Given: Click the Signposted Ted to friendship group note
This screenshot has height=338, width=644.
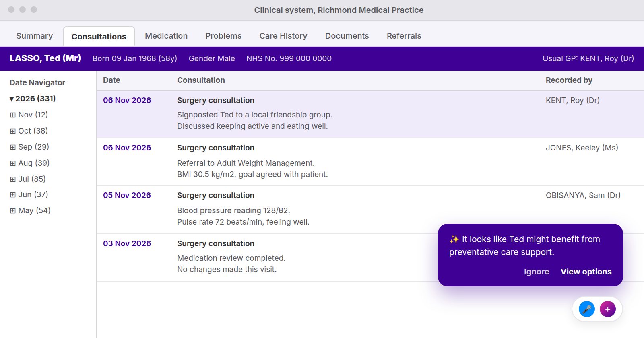Looking at the screenshot, I should [x=255, y=115].
